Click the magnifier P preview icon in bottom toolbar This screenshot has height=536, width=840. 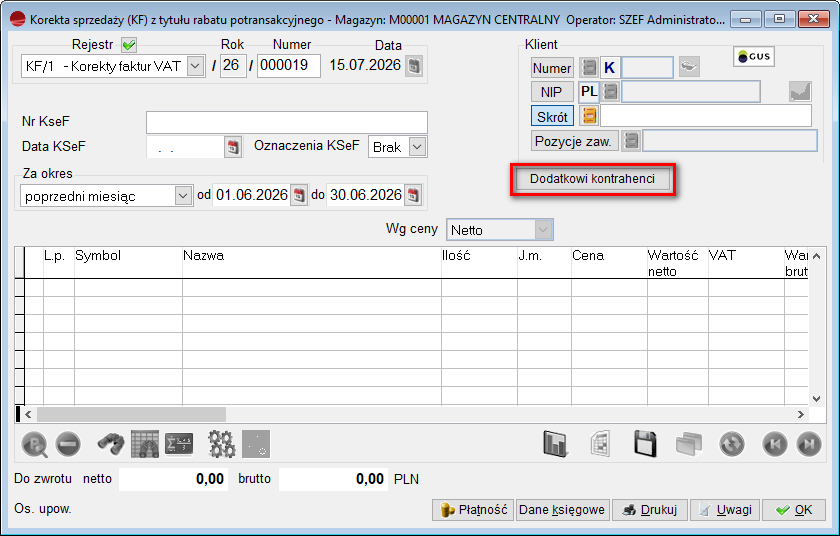pos(34,444)
